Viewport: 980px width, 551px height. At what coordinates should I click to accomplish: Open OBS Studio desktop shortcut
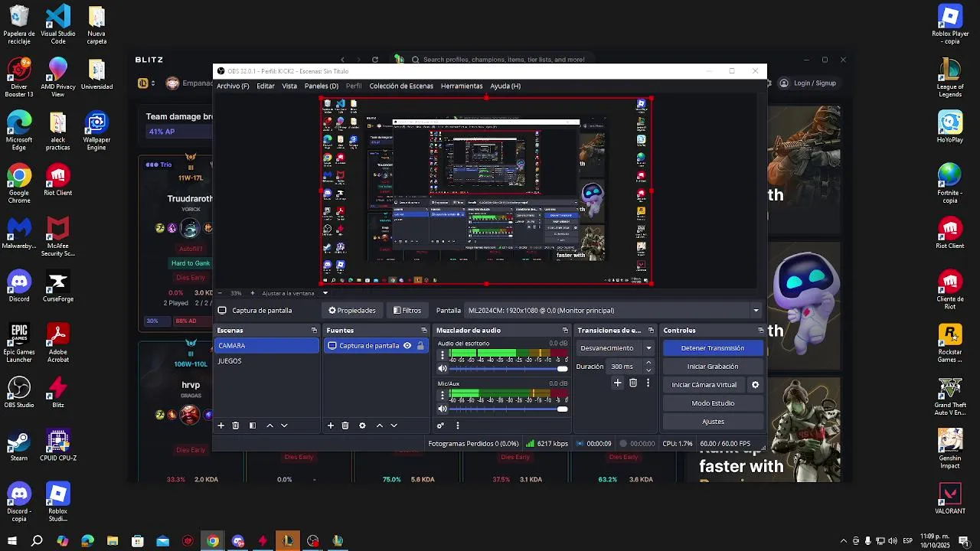tap(19, 393)
